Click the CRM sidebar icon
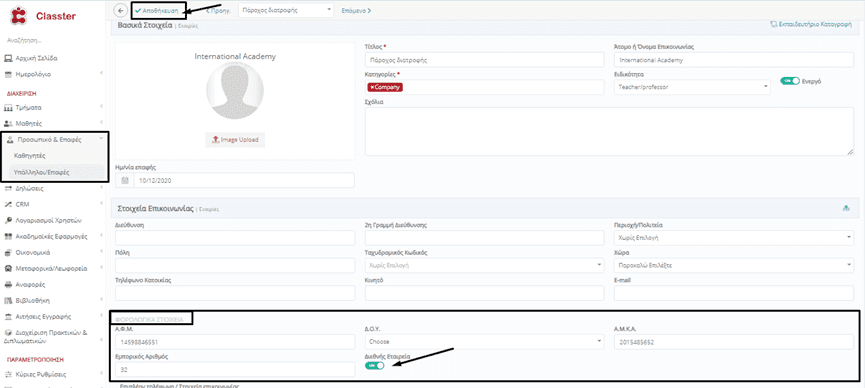The width and height of the screenshot is (865, 388). pos(8,204)
